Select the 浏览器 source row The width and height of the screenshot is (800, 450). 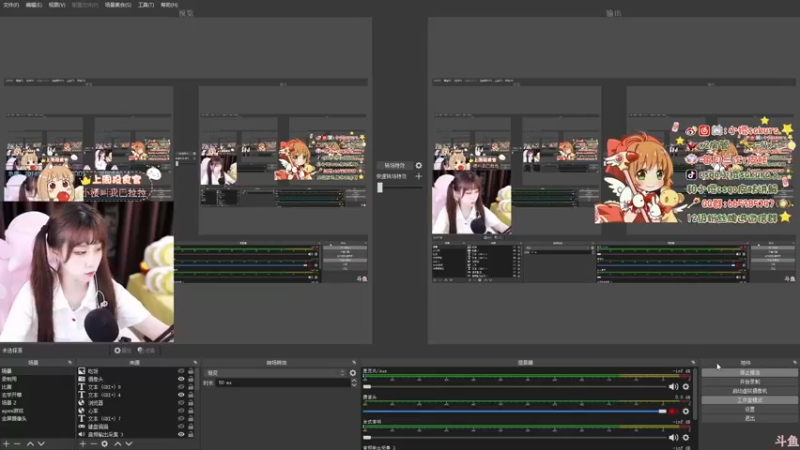136,403
